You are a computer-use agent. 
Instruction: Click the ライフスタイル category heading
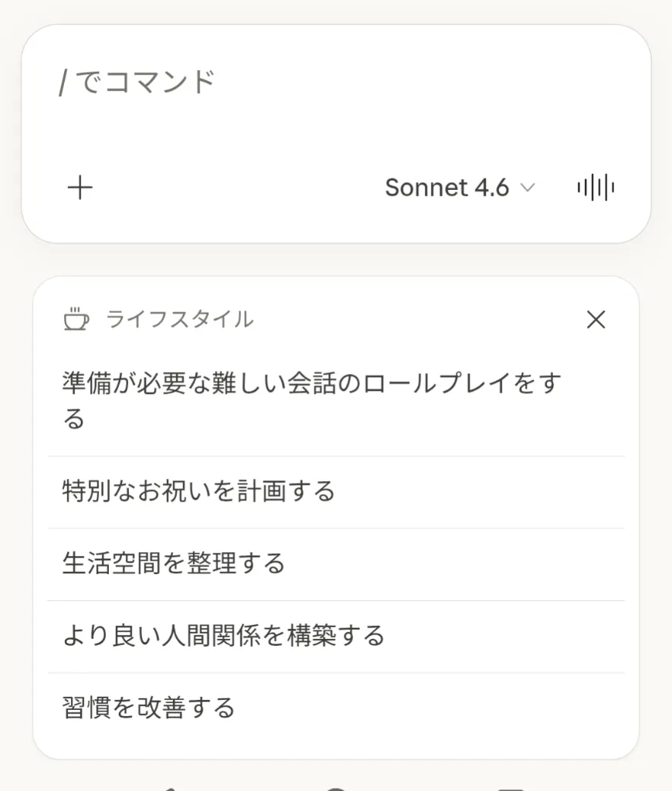click(x=179, y=319)
